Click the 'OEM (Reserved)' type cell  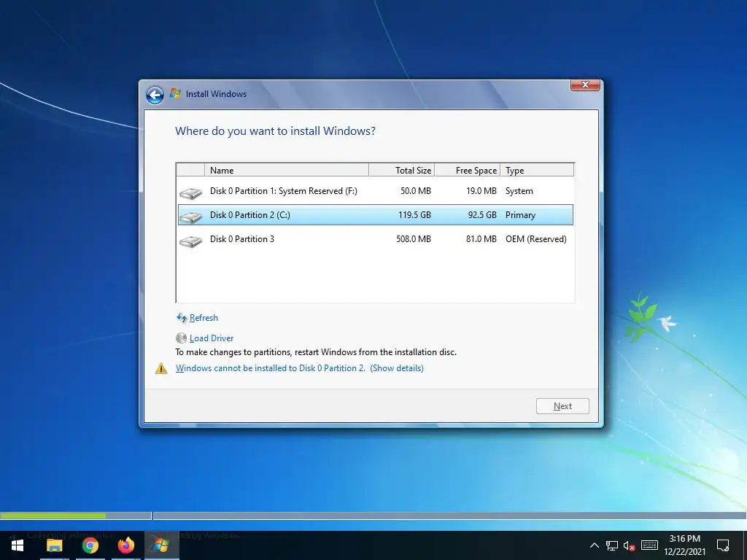[x=536, y=239]
